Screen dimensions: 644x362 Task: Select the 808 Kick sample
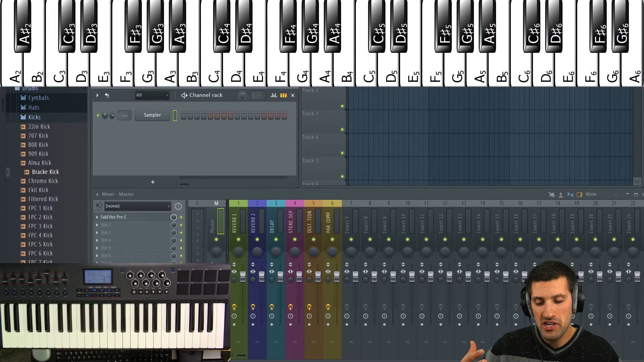pyautogui.click(x=38, y=145)
